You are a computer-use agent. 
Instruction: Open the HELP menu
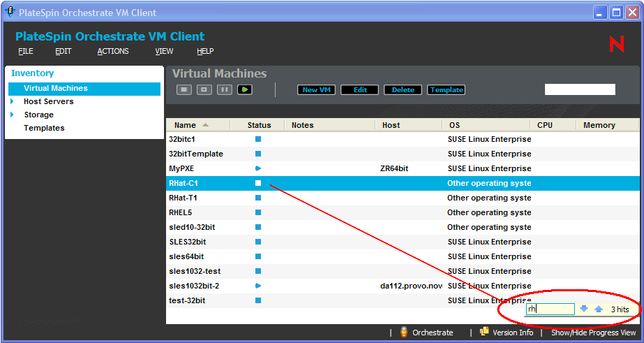click(205, 52)
